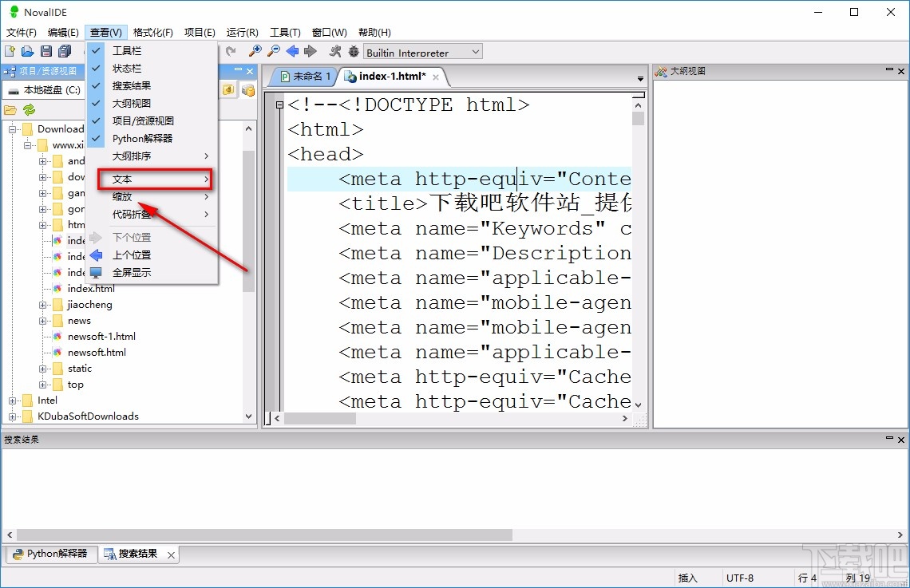Click the blue back arrow toolbar icon
910x588 pixels.
(292, 51)
